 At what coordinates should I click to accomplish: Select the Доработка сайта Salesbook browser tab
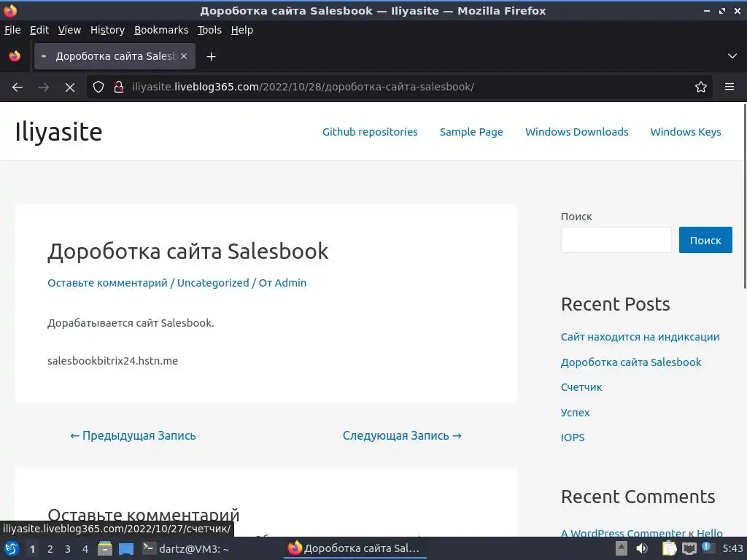(115, 56)
